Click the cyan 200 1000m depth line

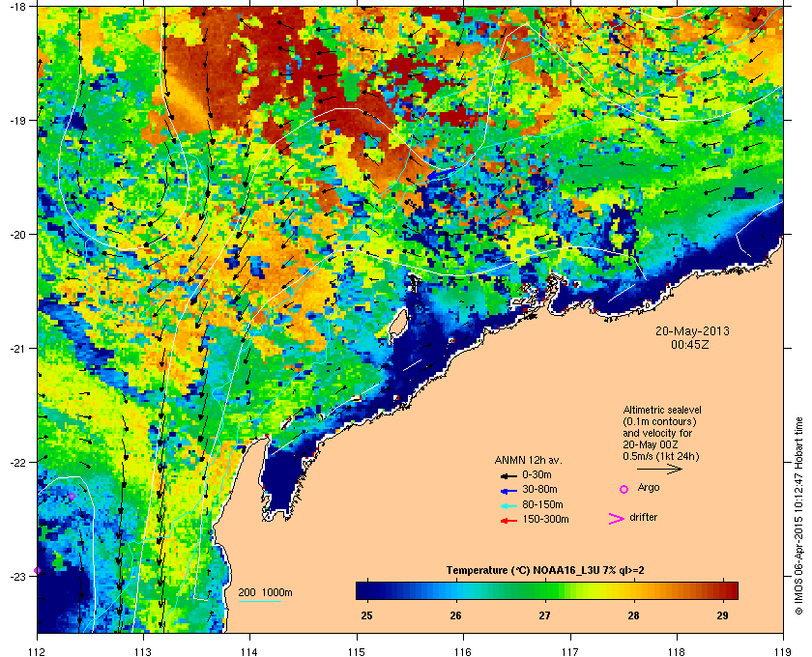[x=259, y=602]
